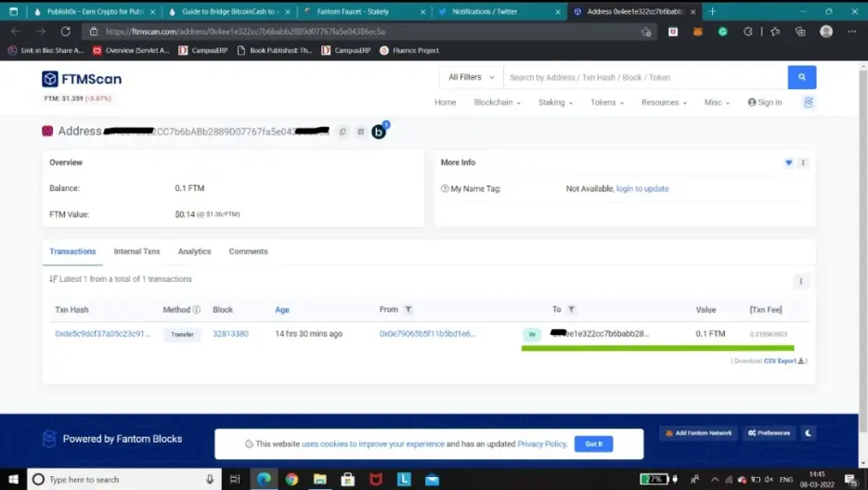Close the PublishOx browser tab

tap(153, 12)
